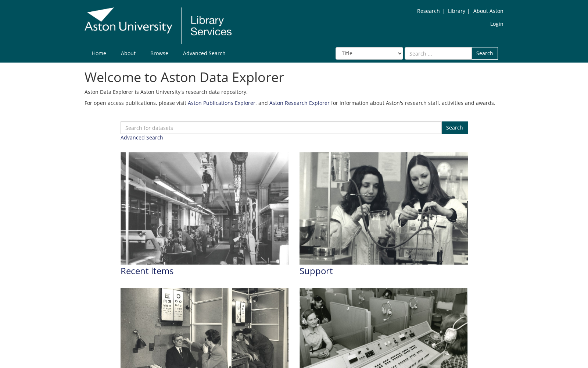Click the Library Services logo

tap(211, 26)
